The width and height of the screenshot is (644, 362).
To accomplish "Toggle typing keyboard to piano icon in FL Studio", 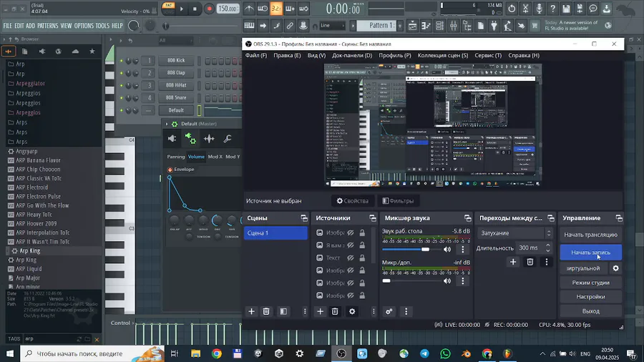I will click(x=249, y=26).
